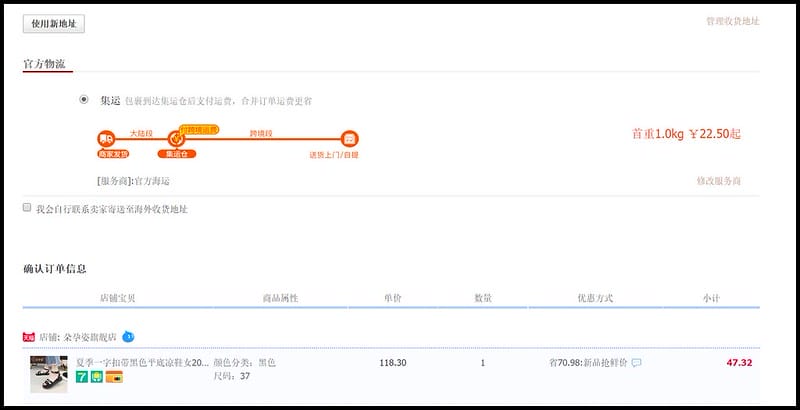This screenshot has width=800, height=410.
Task: Click the red Tmall store icon
Action: click(x=29, y=337)
